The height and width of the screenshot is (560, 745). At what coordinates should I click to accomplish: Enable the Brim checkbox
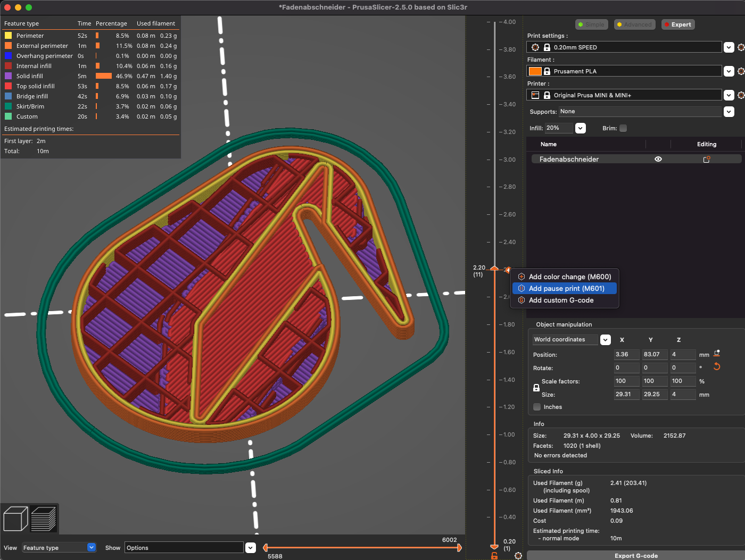tap(623, 128)
